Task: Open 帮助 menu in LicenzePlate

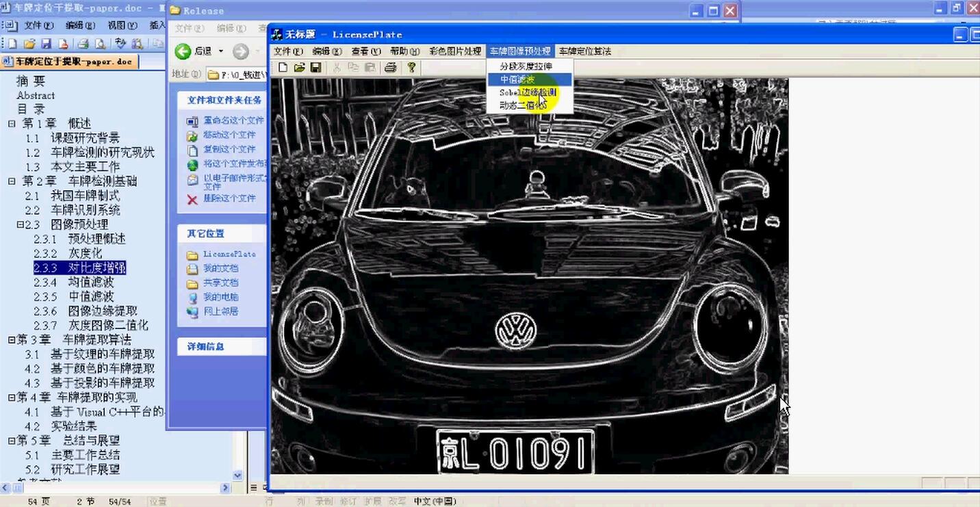Action: tap(404, 51)
